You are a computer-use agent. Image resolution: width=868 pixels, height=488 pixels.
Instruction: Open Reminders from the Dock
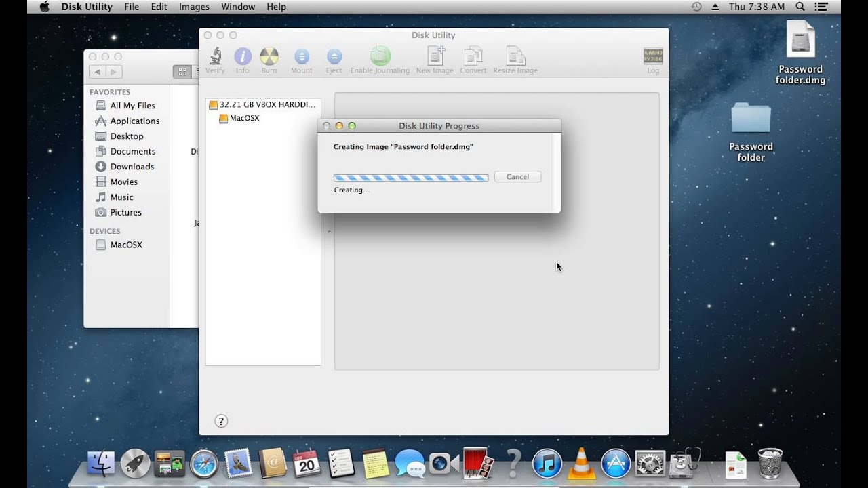[341, 464]
